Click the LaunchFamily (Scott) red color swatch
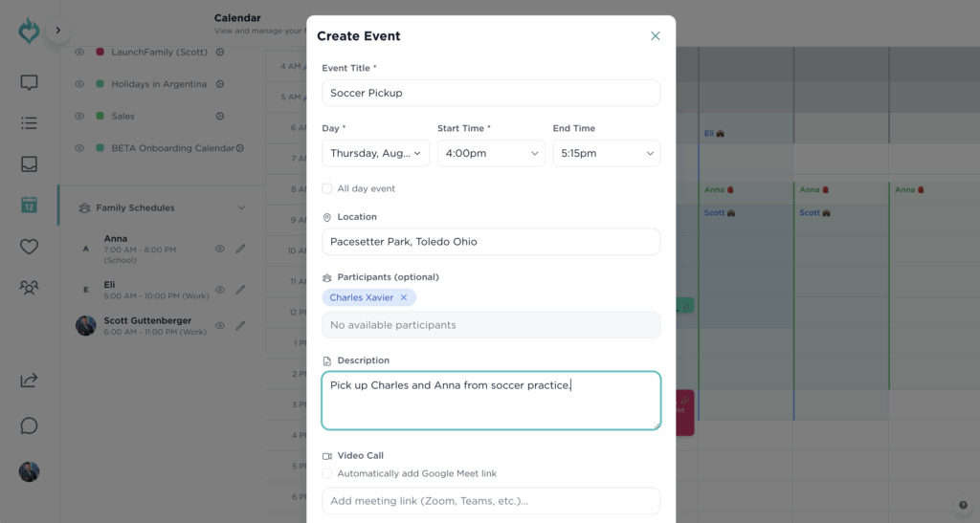The height and width of the screenshot is (523, 980). click(x=100, y=52)
